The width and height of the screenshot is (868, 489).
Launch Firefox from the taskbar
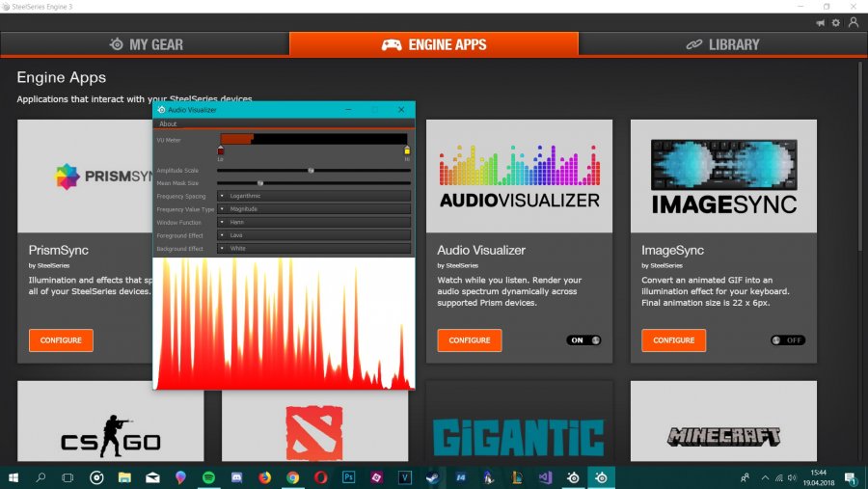tap(265, 477)
